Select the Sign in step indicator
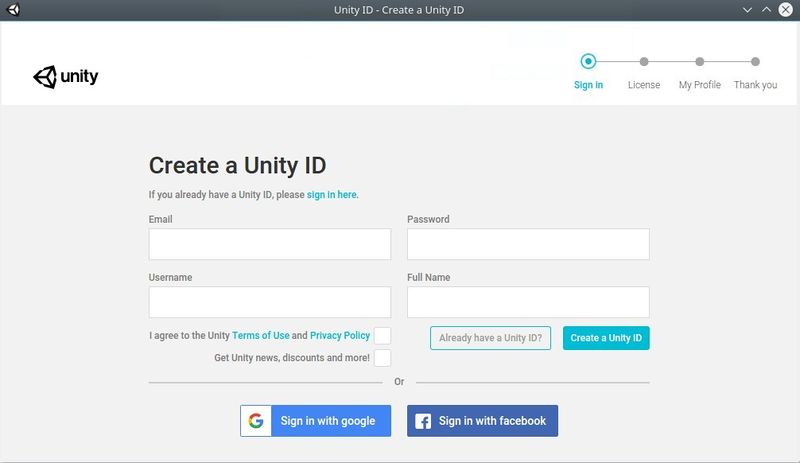The width and height of the screenshot is (800, 463). click(x=588, y=62)
